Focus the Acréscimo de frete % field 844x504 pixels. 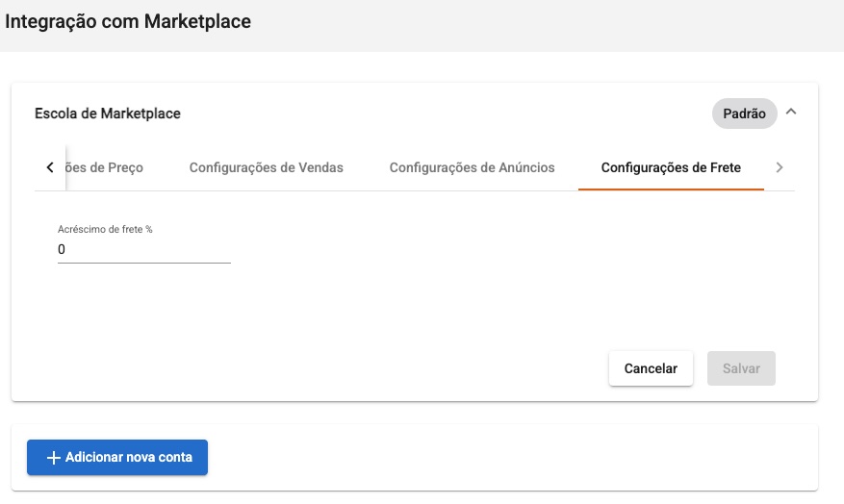click(144, 249)
